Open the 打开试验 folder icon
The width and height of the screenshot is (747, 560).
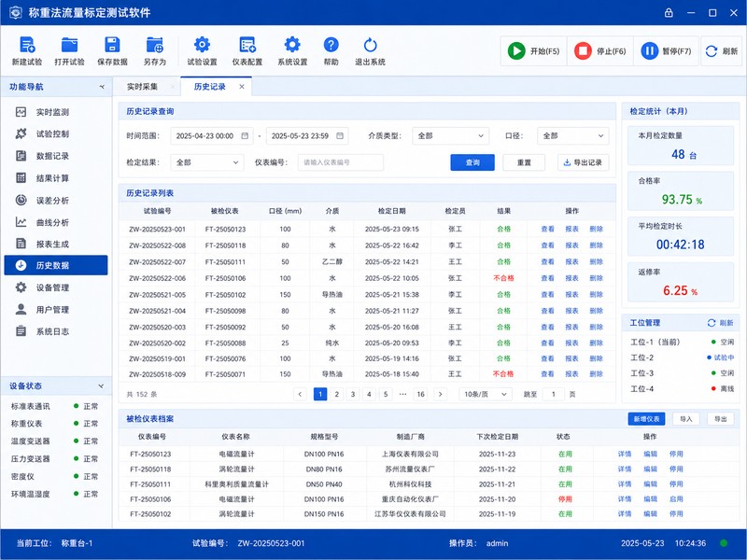coord(69,45)
